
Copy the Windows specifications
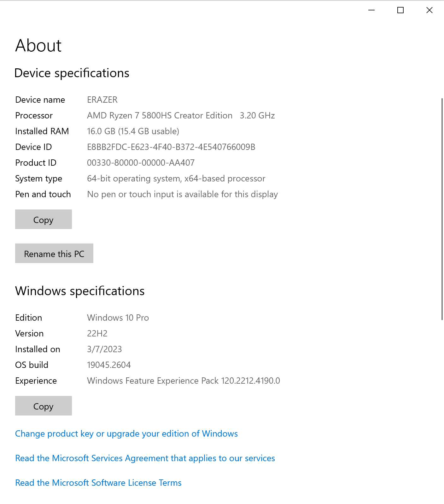point(44,406)
